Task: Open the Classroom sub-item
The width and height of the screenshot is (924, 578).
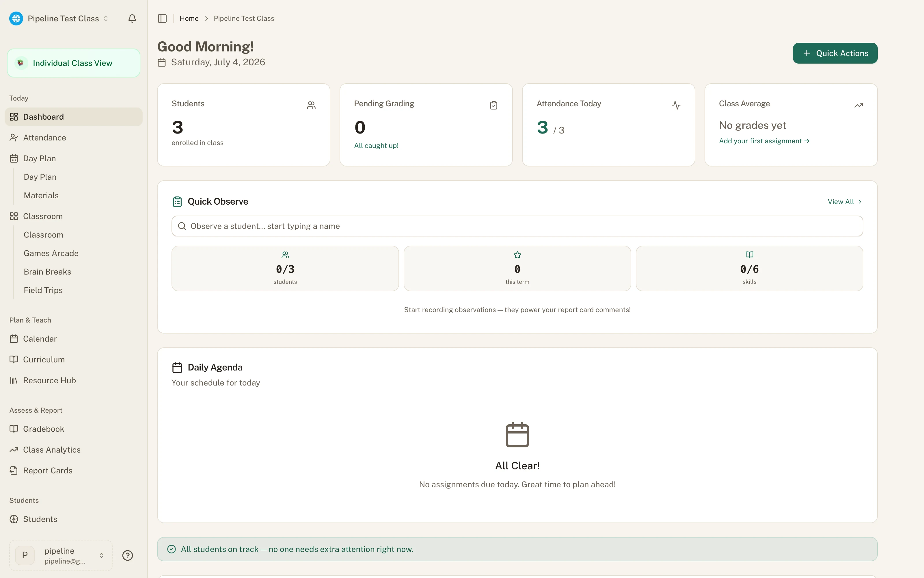Action: tap(44, 235)
